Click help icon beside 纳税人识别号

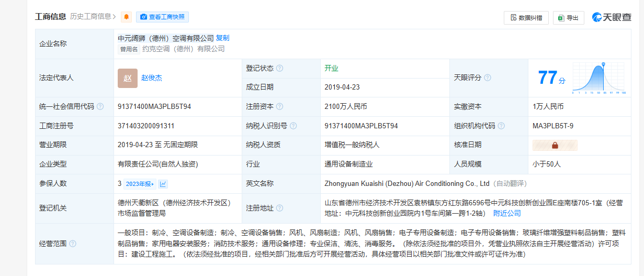point(293,126)
